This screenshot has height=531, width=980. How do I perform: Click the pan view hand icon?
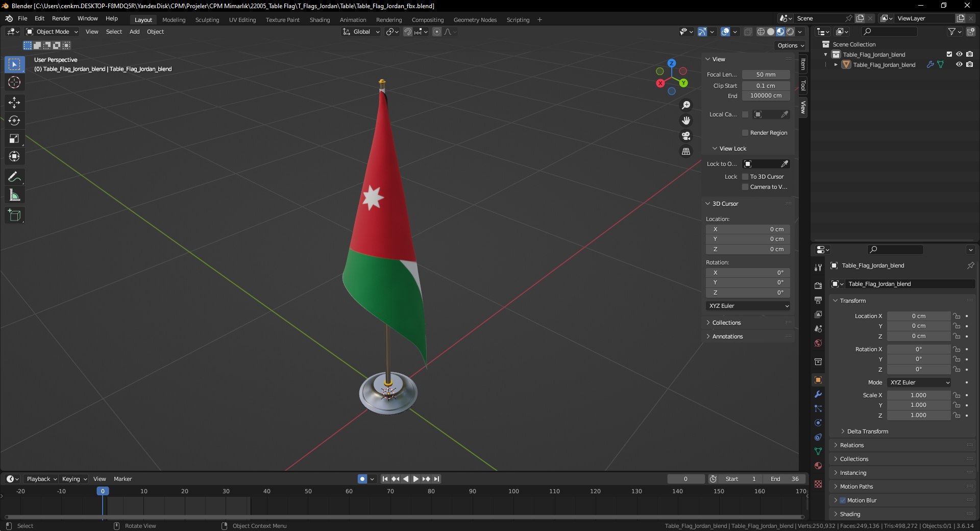[686, 120]
